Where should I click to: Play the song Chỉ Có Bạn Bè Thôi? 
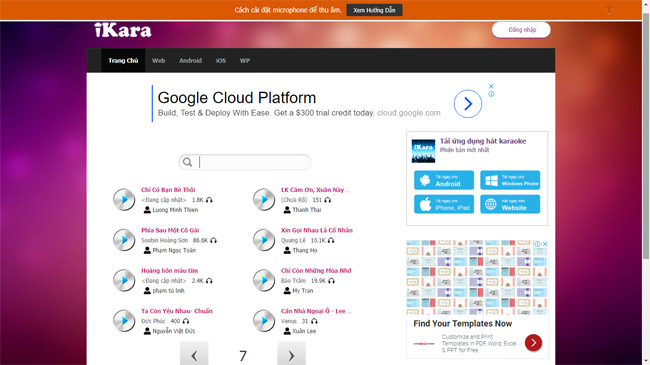(x=124, y=200)
